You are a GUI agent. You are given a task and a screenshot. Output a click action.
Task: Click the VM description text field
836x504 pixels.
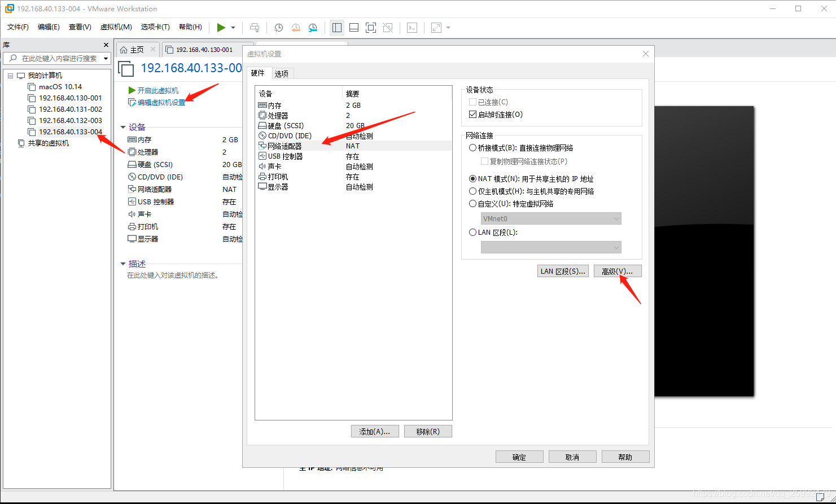pos(173,275)
